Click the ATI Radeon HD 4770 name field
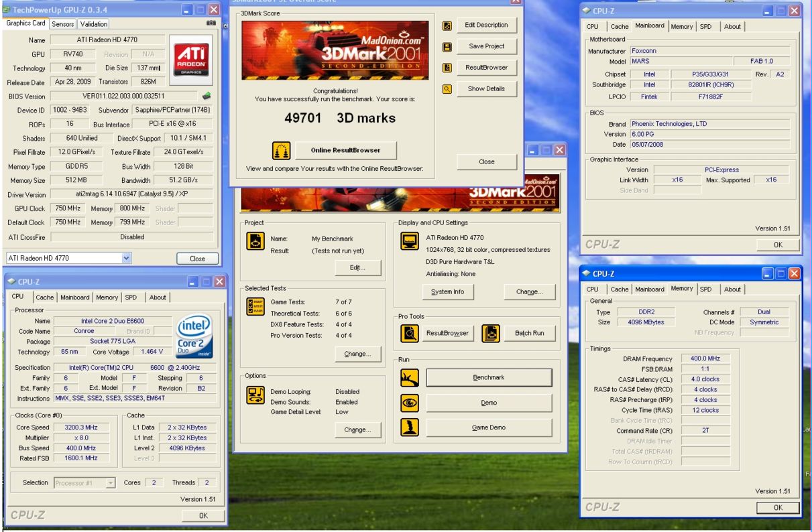 [x=109, y=40]
